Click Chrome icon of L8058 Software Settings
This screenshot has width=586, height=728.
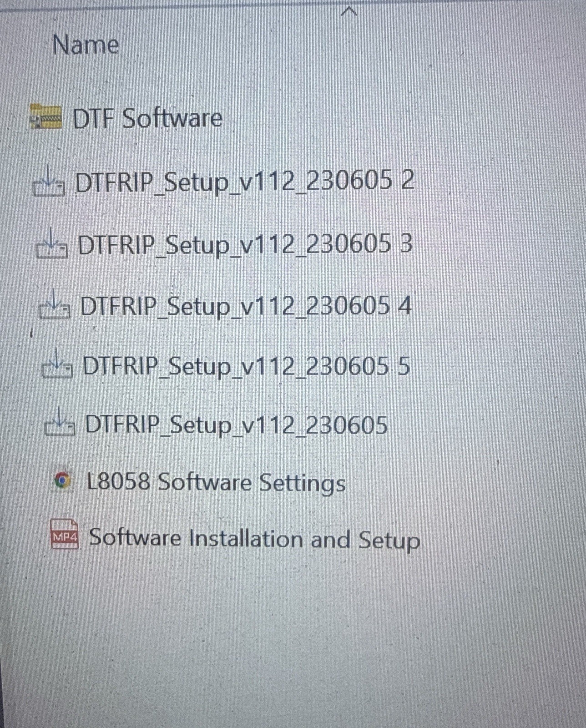click(x=63, y=481)
